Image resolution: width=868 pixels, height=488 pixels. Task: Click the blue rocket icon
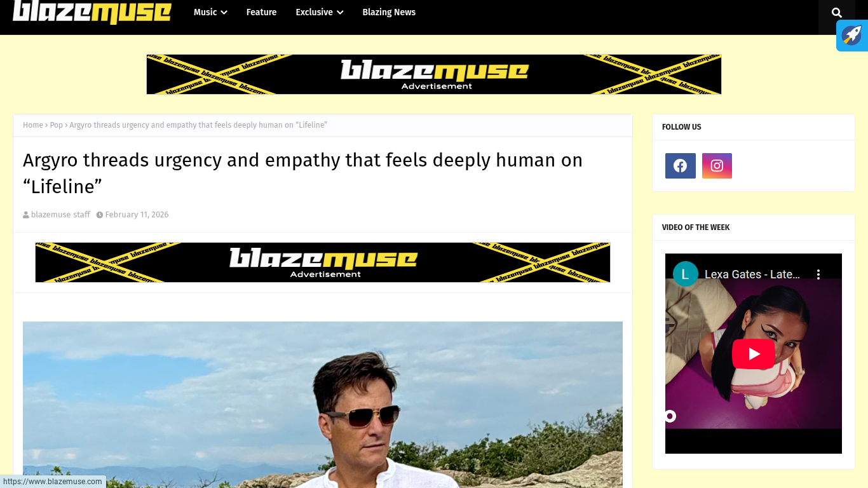[852, 36]
